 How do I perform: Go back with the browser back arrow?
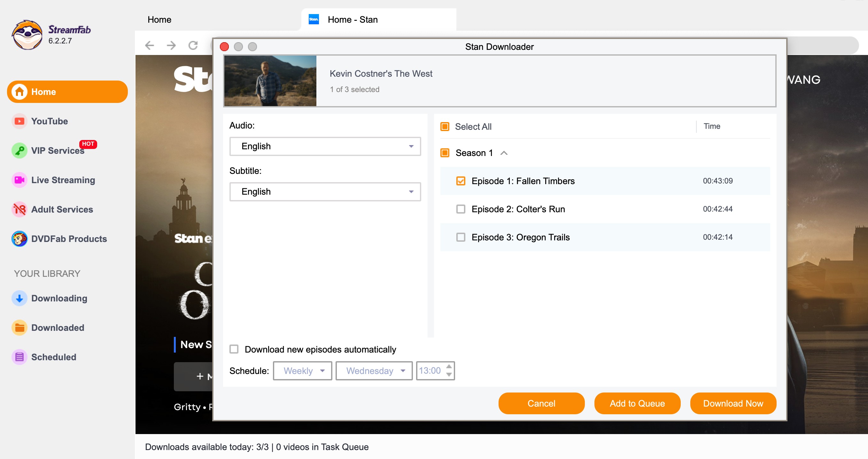click(x=149, y=45)
